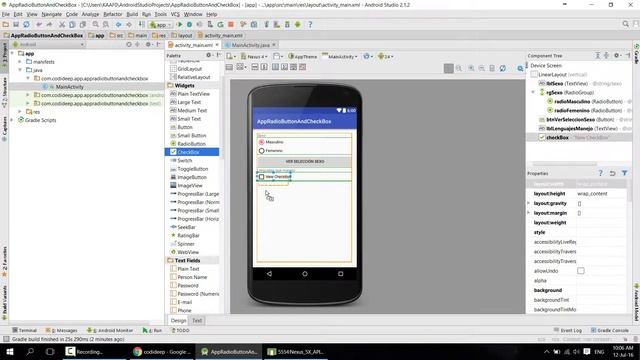This screenshot has width=640, height=360.
Task: Run the app with the green play icon
Action: tap(180, 24)
